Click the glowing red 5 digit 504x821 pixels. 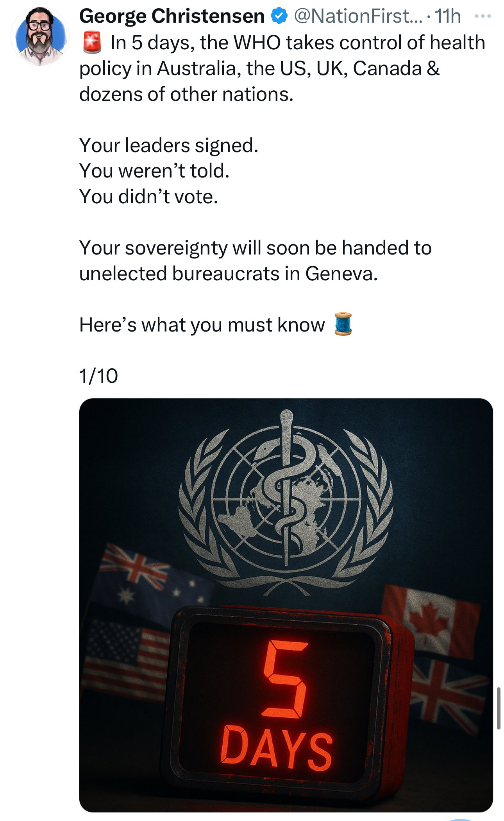point(285,679)
